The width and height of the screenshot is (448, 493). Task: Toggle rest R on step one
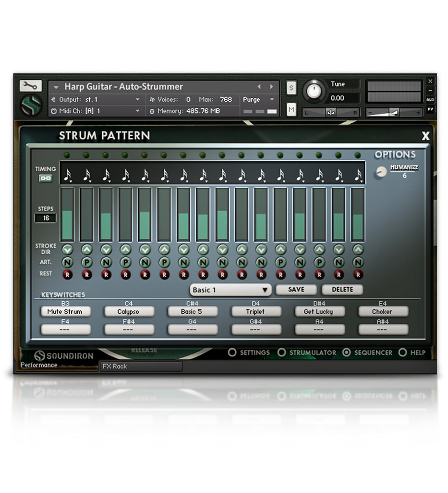(67, 275)
